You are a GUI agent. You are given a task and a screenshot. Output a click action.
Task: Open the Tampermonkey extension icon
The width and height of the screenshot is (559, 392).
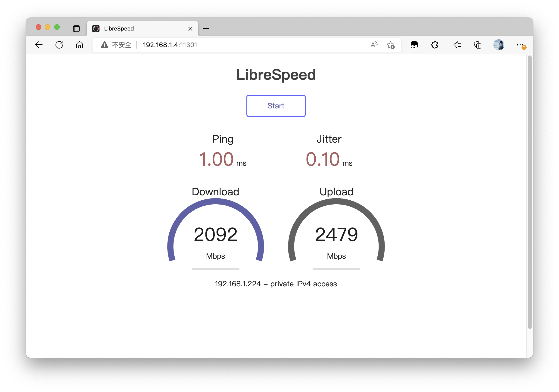[414, 45]
